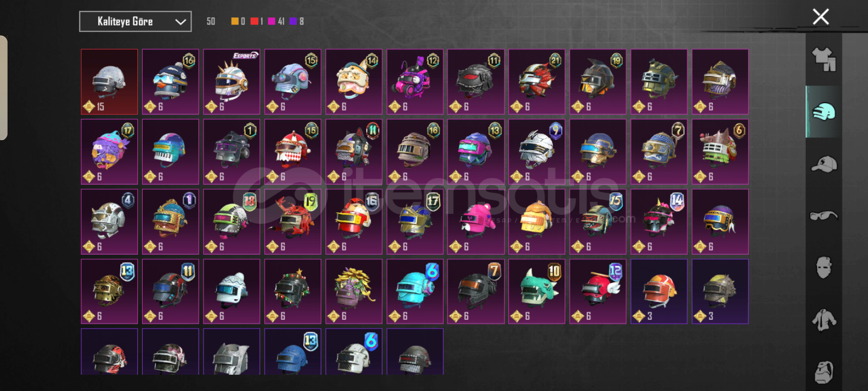
Task: Open the Kaliteye Göre sorting dropdown
Action: tap(135, 22)
